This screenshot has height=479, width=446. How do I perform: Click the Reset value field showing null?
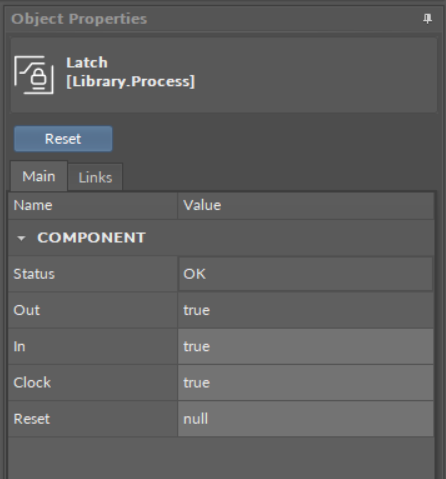click(x=305, y=419)
